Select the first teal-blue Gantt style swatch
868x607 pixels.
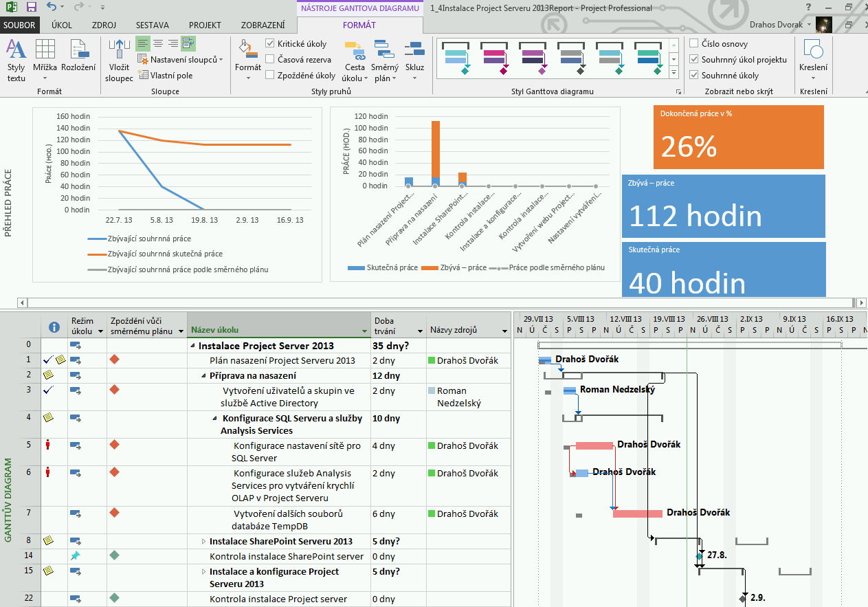(456, 58)
